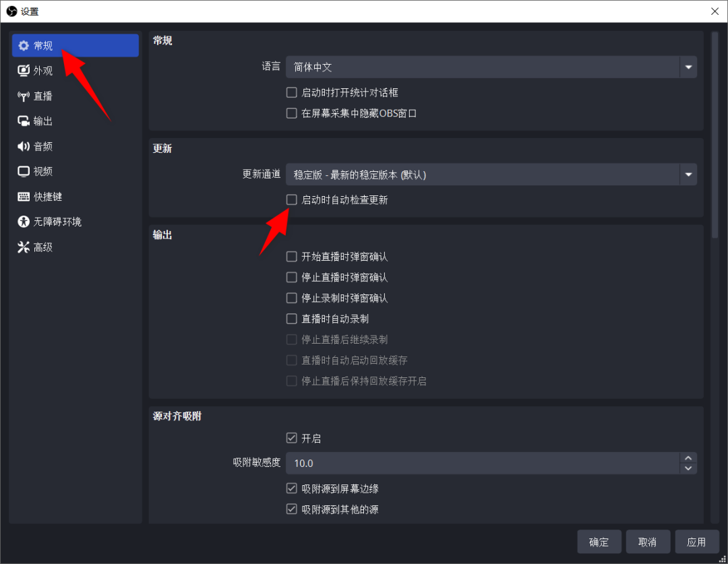Image resolution: width=728 pixels, height=564 pixels.
Task: Increase 吸附敏感度 with the up arrow
Action: [688, 458]
